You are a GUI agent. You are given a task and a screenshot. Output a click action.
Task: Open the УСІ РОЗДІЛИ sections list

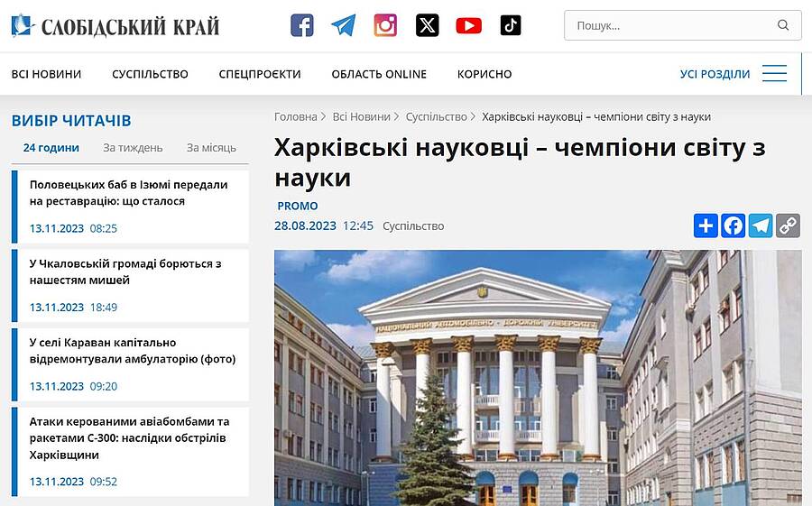[x=715, y=74]
